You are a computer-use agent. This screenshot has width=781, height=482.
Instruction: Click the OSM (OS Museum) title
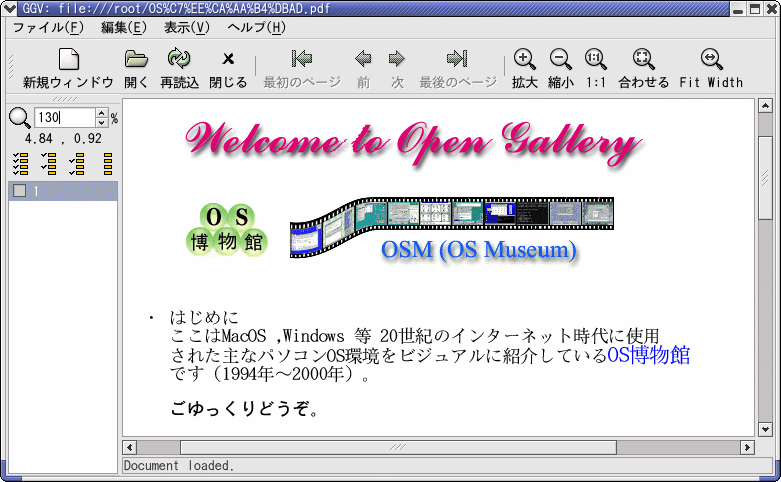[x=479, y=250]
